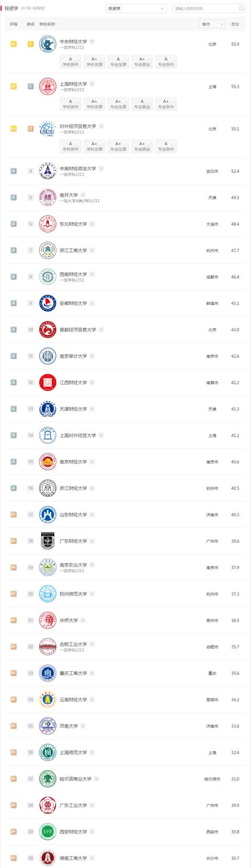Toggle favorite heart next to 南开大学
The image size is (251, 868).
[x=83, y=195]
